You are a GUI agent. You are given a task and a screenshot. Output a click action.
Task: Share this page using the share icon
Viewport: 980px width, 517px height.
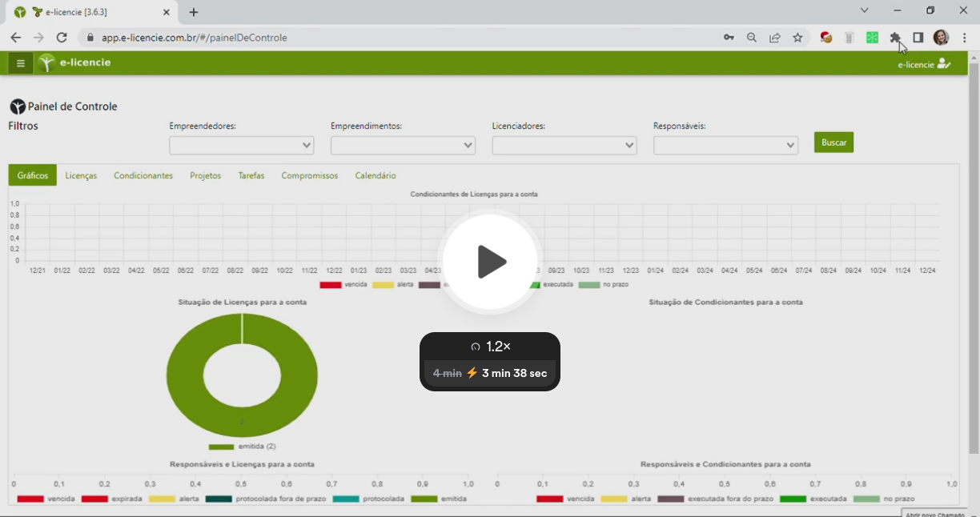pos(775,38)
